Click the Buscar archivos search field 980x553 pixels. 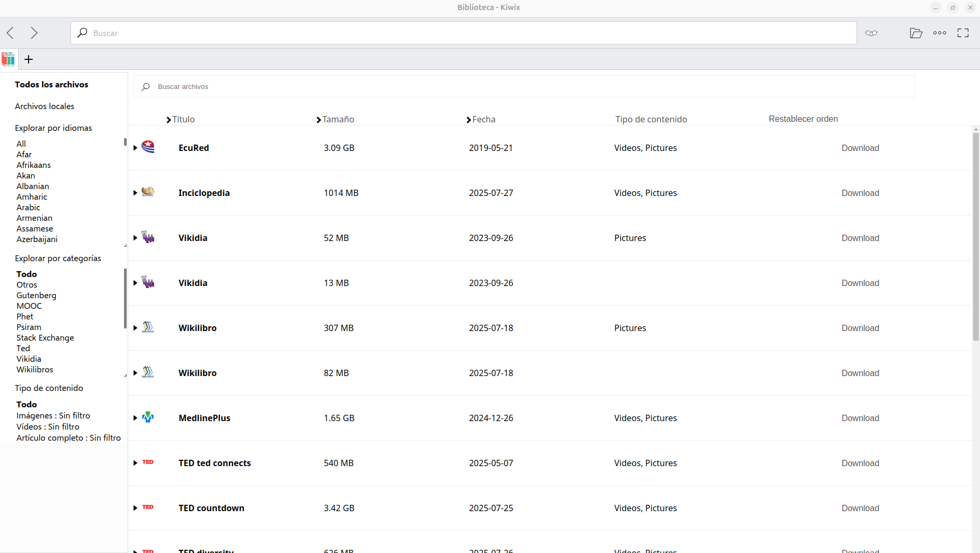pyautogui.click(x=524, y=87)
